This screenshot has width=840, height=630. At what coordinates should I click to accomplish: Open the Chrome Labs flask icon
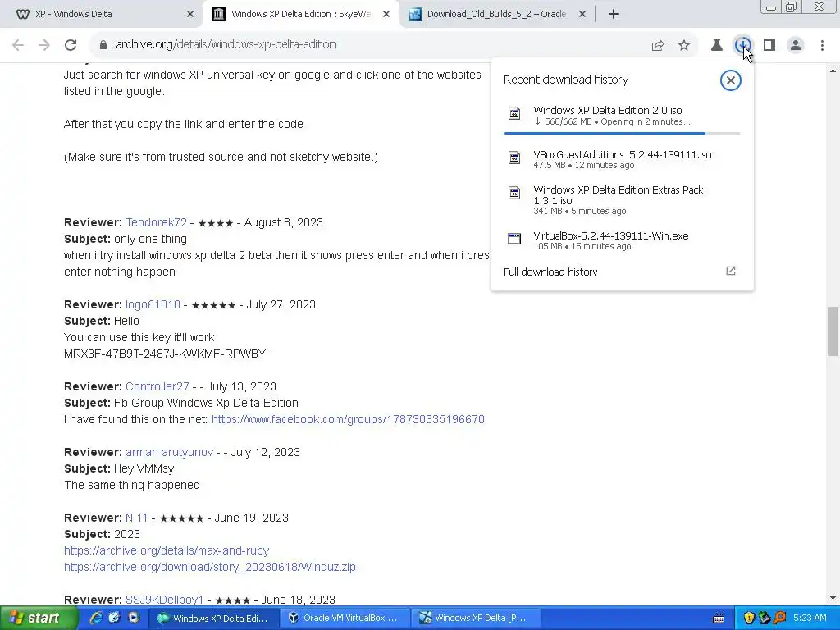(x=716, y=46)
